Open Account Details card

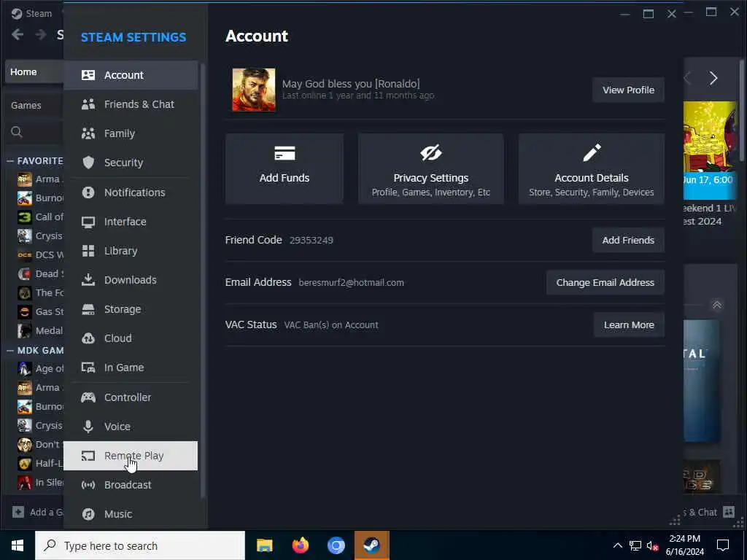point(591,168)
